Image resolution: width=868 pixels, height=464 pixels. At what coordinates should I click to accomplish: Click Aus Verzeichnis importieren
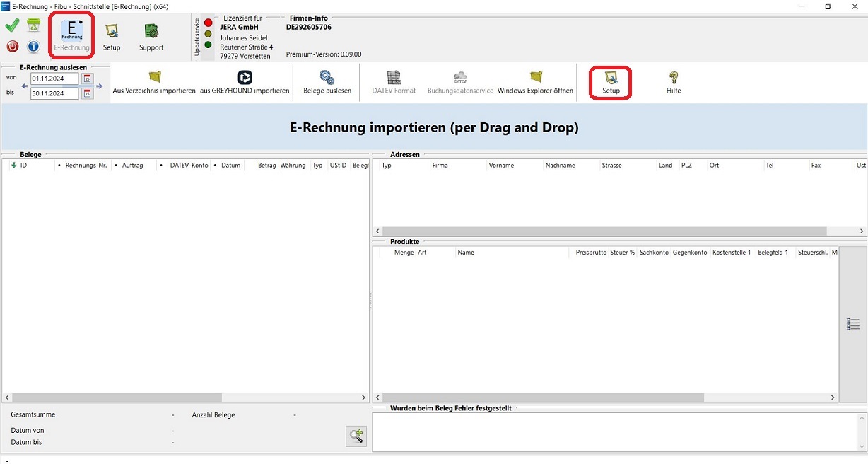click(x=154, y=83)
